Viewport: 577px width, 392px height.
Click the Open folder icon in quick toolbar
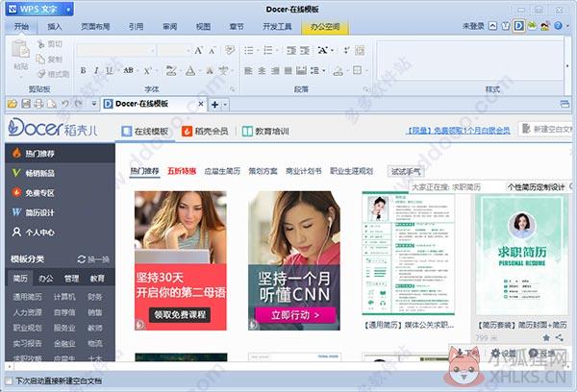point(13,104)
